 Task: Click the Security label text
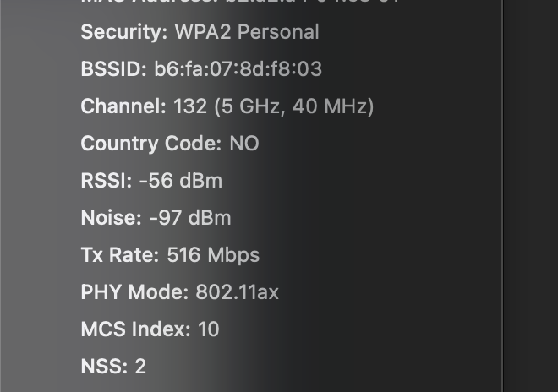pyautogui.click(x=123, y=32)
